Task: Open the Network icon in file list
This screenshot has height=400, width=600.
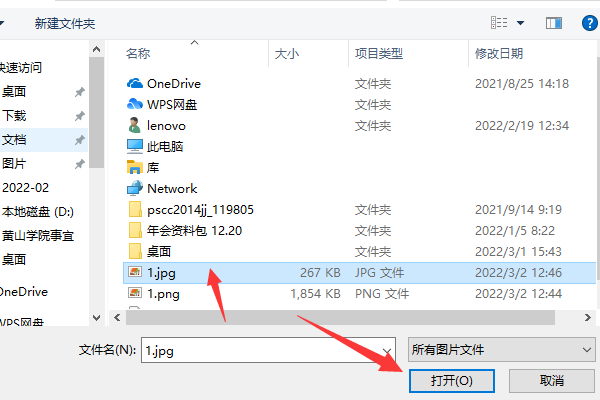Action: tap(135, 188)
